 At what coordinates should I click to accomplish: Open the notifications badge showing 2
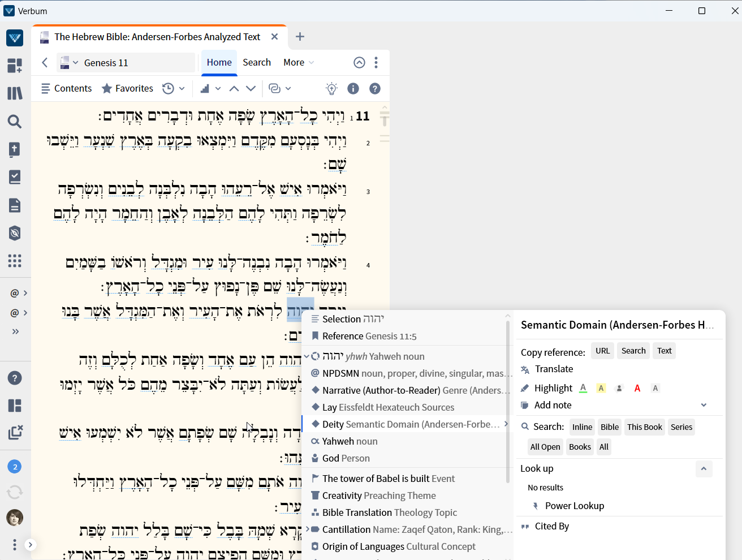pos(15,467)
